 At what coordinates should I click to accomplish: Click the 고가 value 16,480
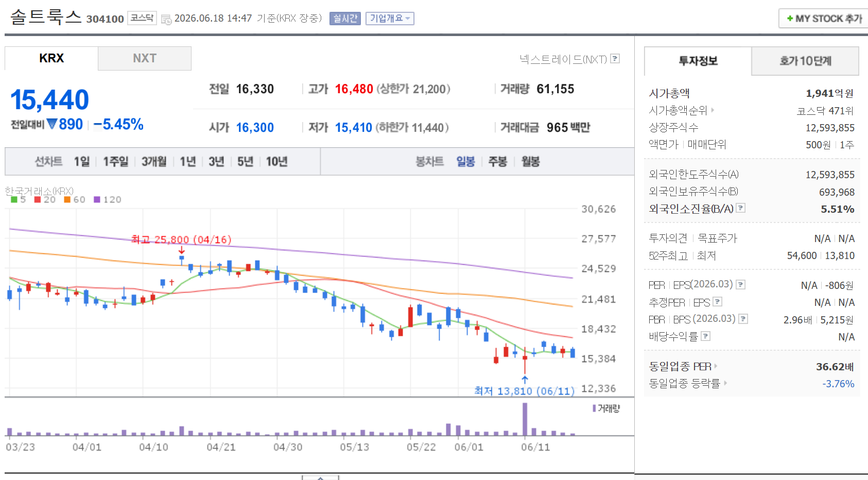tap(354, 89)
